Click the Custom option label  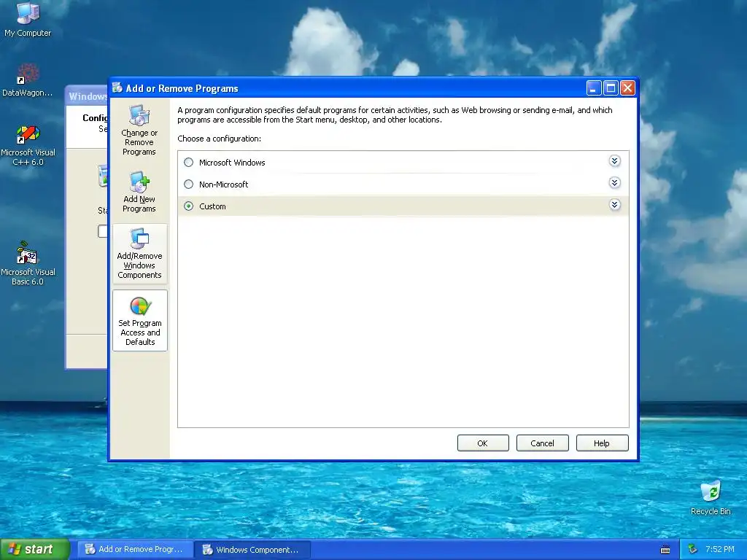click(x=212, y=206)
